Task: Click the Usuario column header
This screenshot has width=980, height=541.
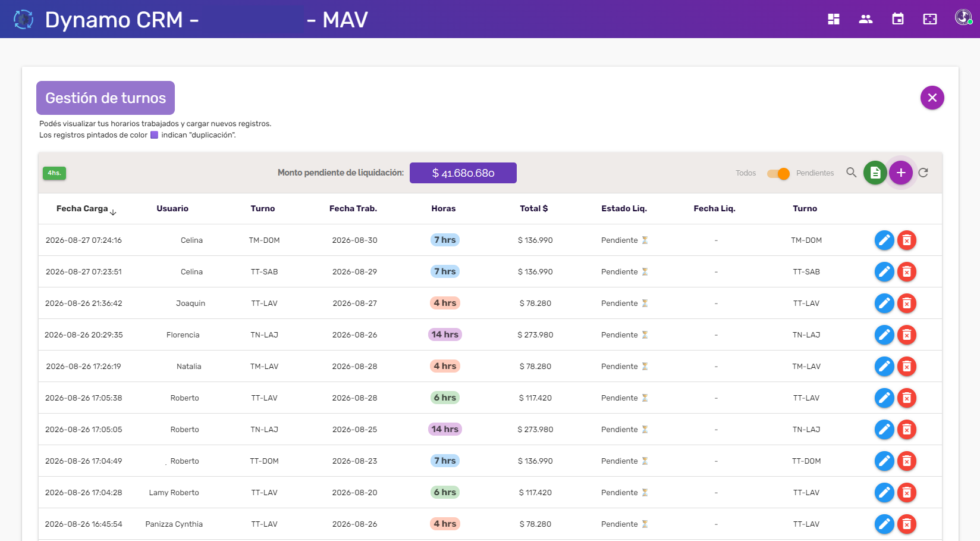Action: [x=172, y=209]
